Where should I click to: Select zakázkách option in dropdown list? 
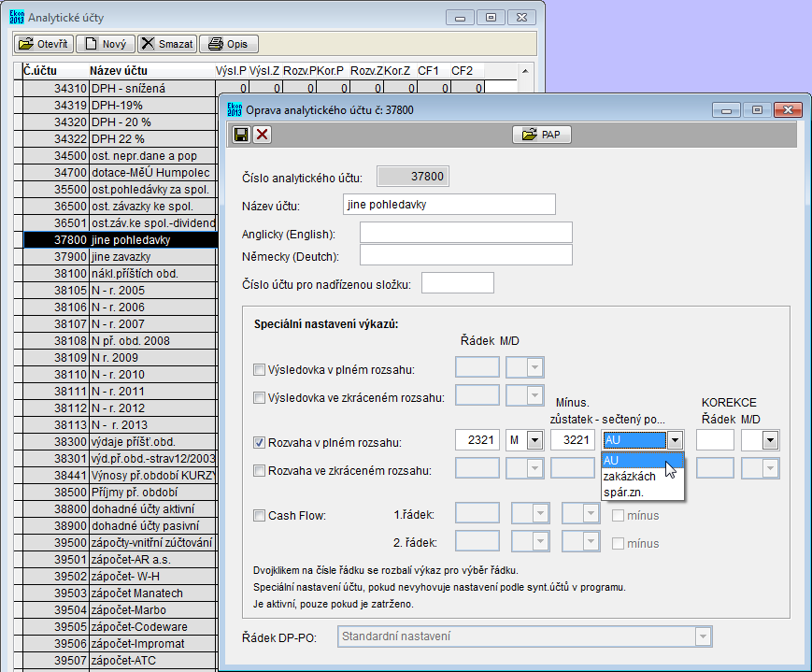(643, 476)
